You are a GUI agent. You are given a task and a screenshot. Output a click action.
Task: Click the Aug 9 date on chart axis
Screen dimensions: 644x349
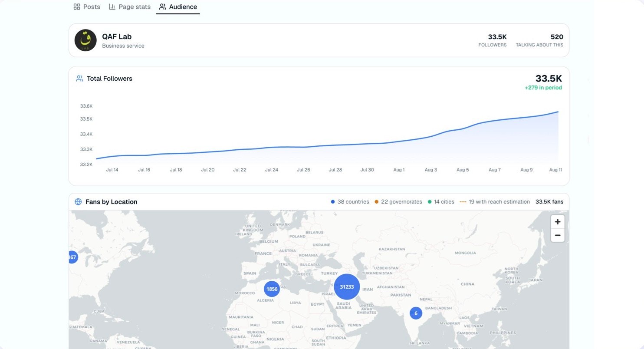tap(526, 170)
